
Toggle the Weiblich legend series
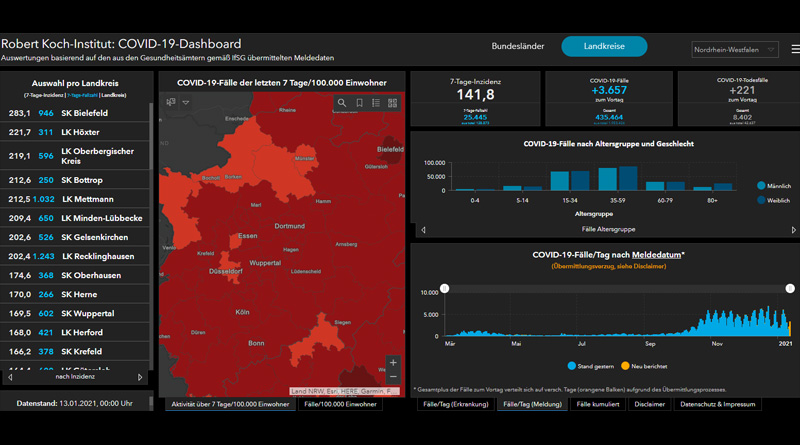773,200
